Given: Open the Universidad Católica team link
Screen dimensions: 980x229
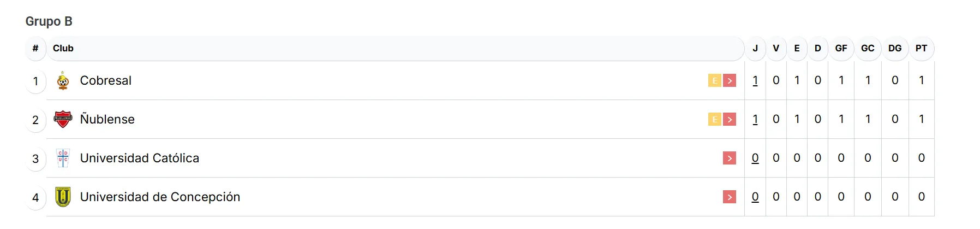Looking at the screenshot, I should (140, 158).
